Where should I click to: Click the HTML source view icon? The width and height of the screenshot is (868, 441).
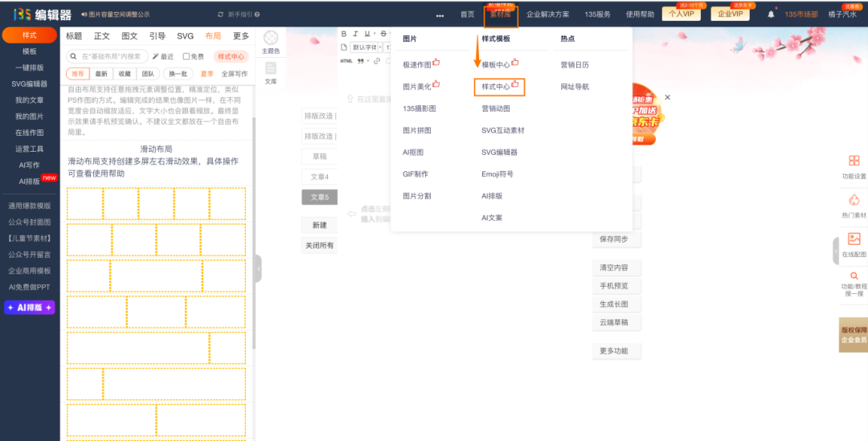pyautogui.click(x=346, y=61)
